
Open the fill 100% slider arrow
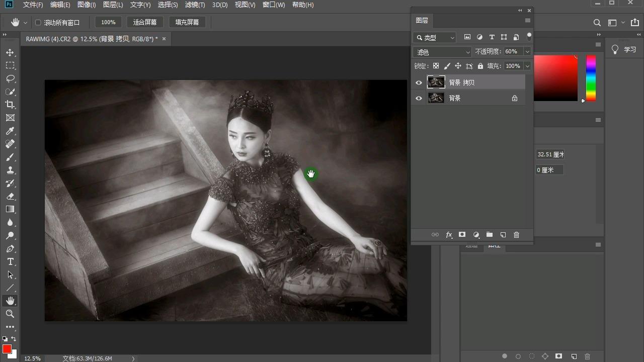(x=527, y=66)
